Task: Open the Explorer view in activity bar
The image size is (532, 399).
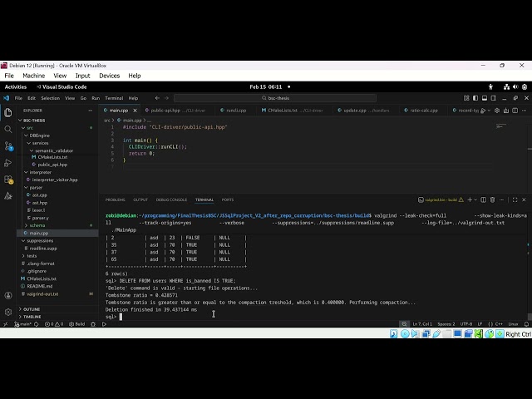Action: click(8, 113)
